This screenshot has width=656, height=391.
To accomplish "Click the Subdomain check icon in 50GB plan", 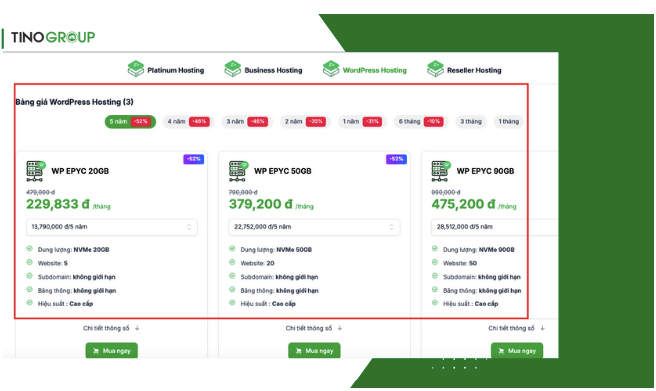I will tap(232, 276).
